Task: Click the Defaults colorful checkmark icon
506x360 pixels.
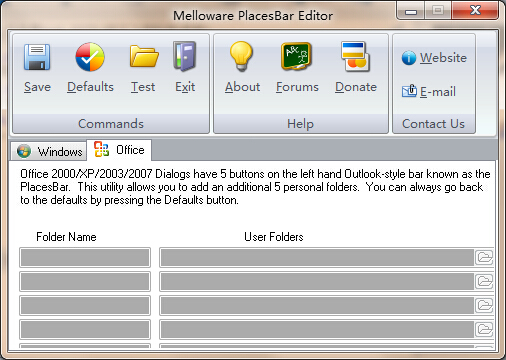Action: click(90, 57)
